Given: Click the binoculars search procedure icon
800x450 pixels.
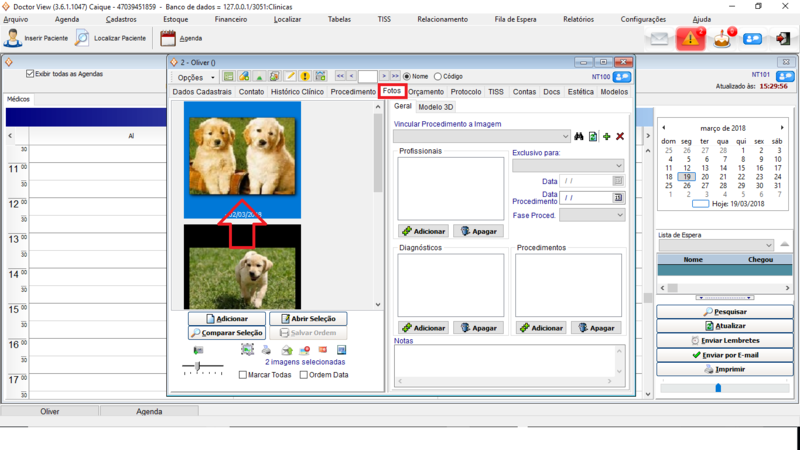Looking at the screenshot, I should click(578, 136).
